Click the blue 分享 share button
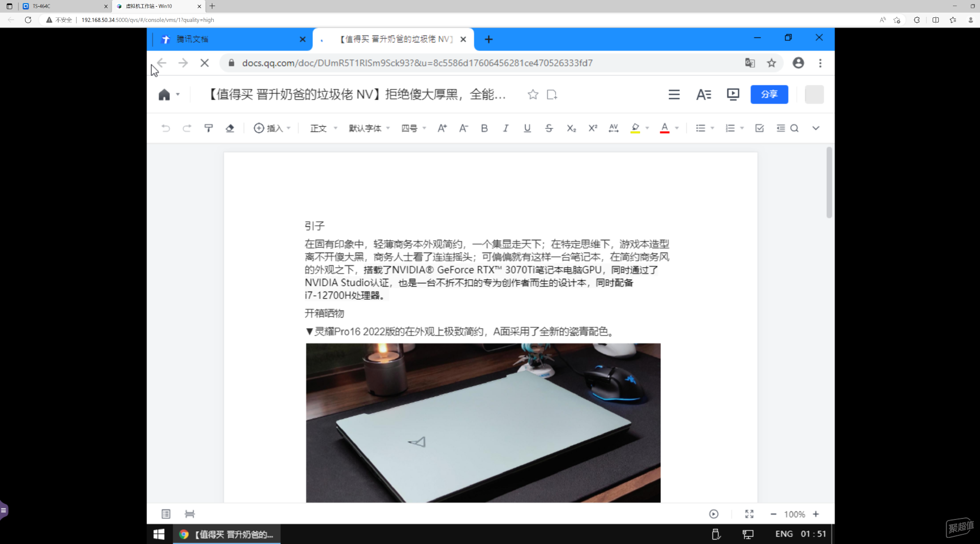The width and height of the screenshot is (980, 544). point(769,94)
